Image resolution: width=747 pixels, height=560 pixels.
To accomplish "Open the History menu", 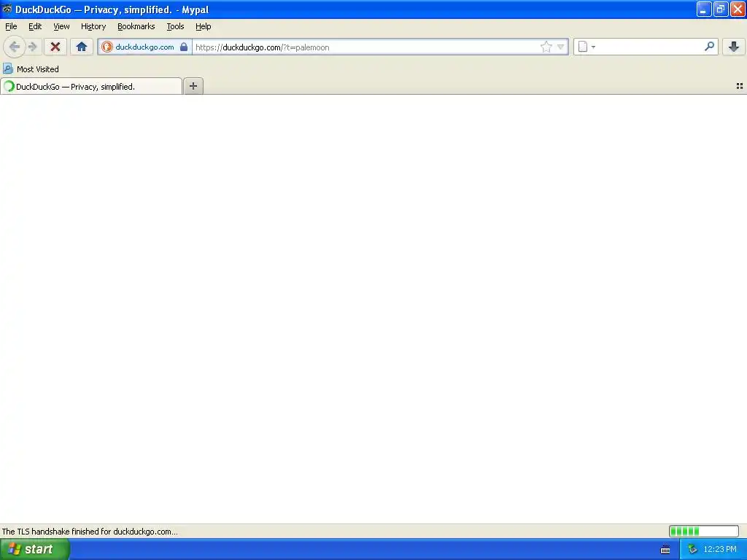I will [93, 26].
